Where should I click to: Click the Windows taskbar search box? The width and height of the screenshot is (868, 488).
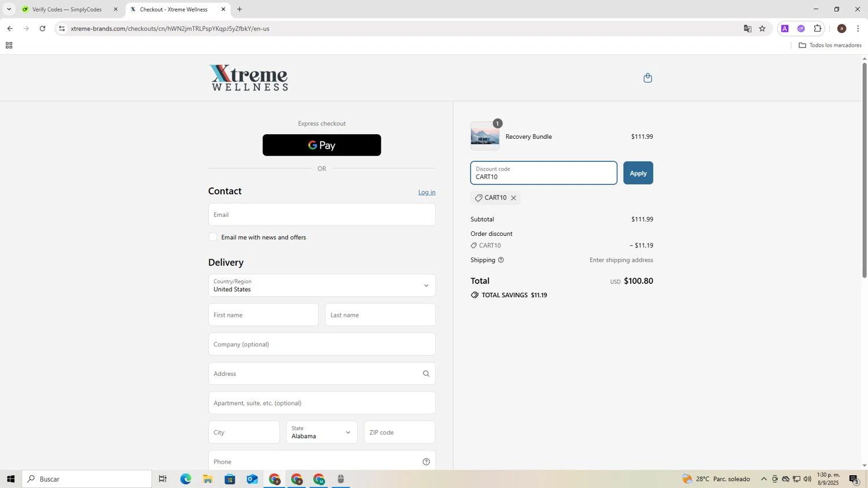[87, 479]
